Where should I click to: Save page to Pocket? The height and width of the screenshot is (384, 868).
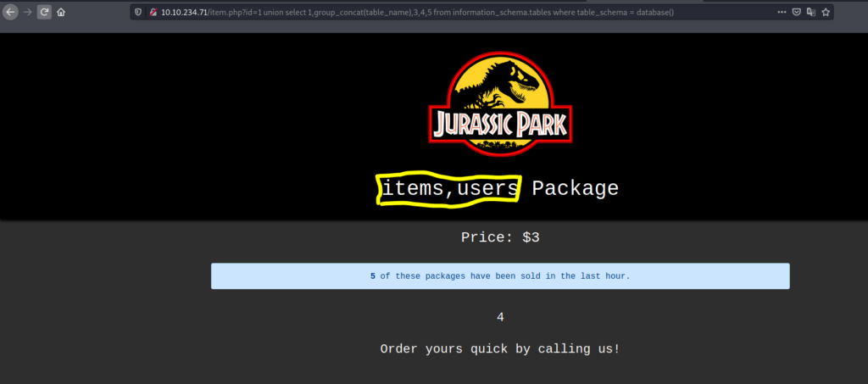[795, 13]
